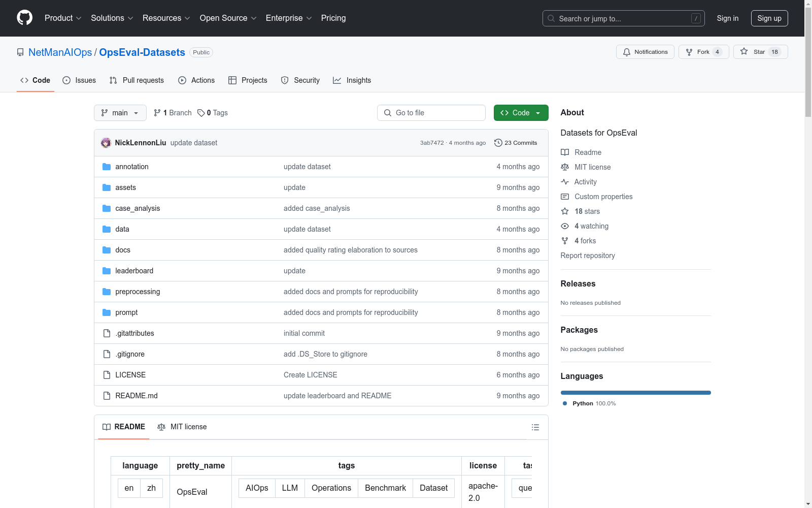The image size is (812, 508).
Task: Switch to the Security tab
Action: coord(300,80)
